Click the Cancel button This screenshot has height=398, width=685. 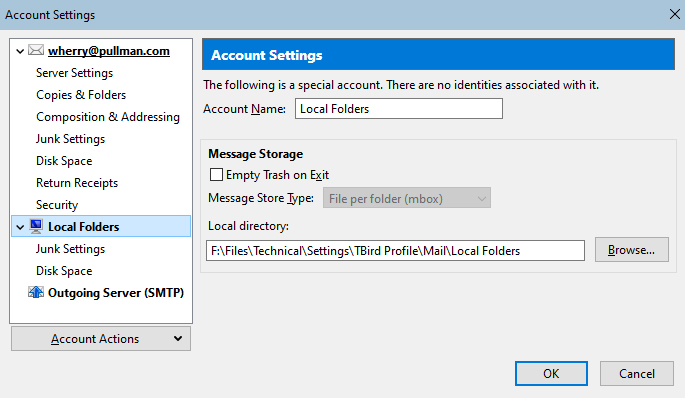[637, 374]
